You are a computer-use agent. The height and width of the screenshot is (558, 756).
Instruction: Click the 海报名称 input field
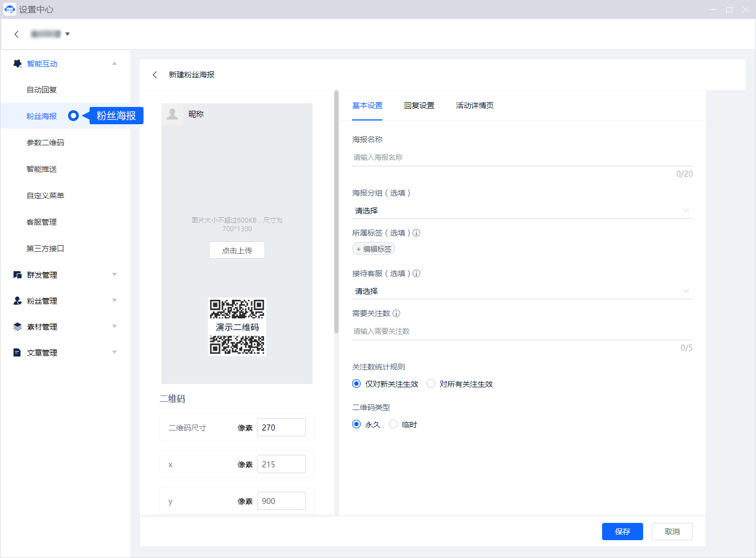click(522, 157)
